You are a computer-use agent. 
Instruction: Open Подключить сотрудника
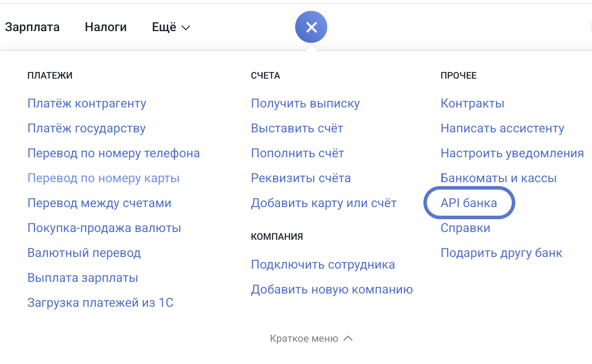point(323,264)
